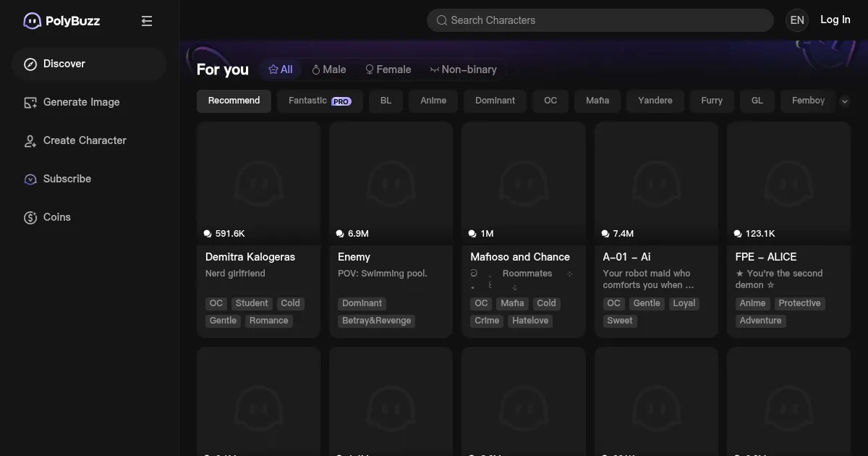This screenshot has width=868, height=456.
Task: Expand more category tags with chevron
Action: tap(844, 101)
